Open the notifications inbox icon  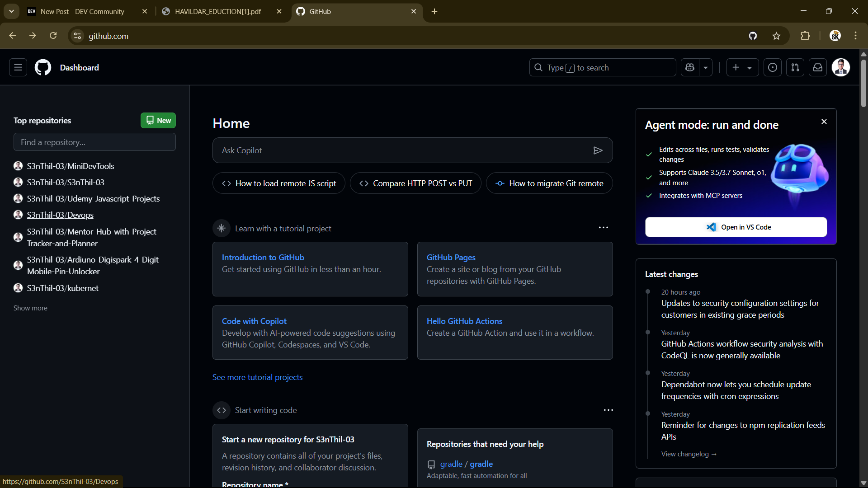[x=818, y=67]
